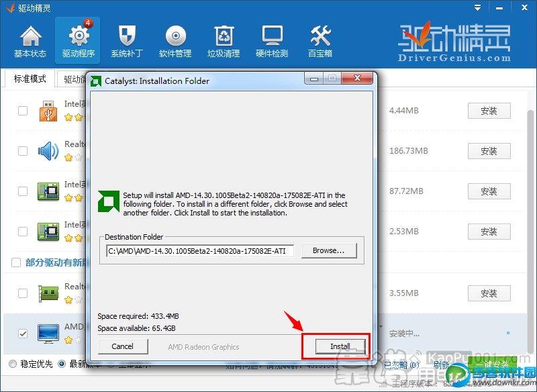Check the Realtek network driver checkbox
This screenshot has width=537, height=392.
(23, 293)
